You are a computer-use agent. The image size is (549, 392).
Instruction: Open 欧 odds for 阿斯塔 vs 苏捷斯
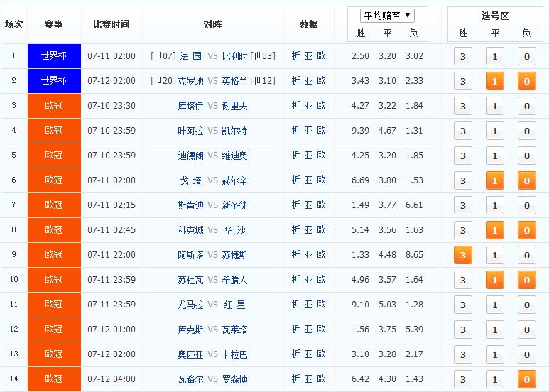(x=322, y=254)
